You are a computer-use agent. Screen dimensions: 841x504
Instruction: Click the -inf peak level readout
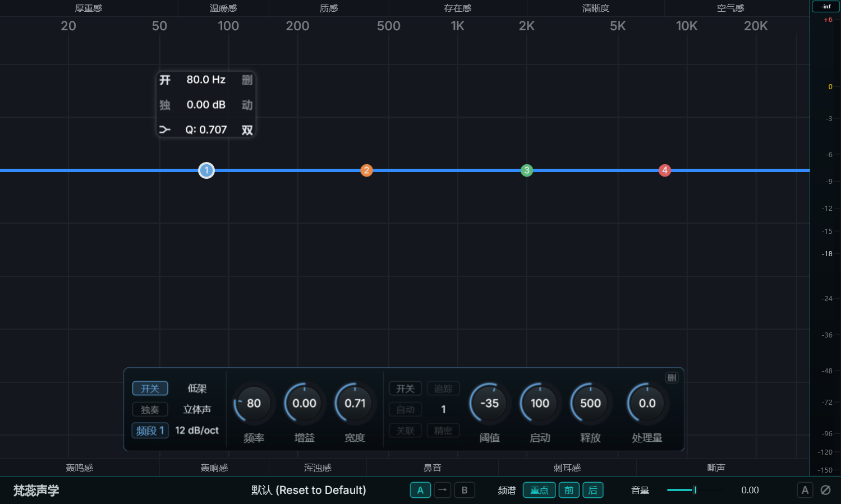pyautogui.click(x=826, y=7)
